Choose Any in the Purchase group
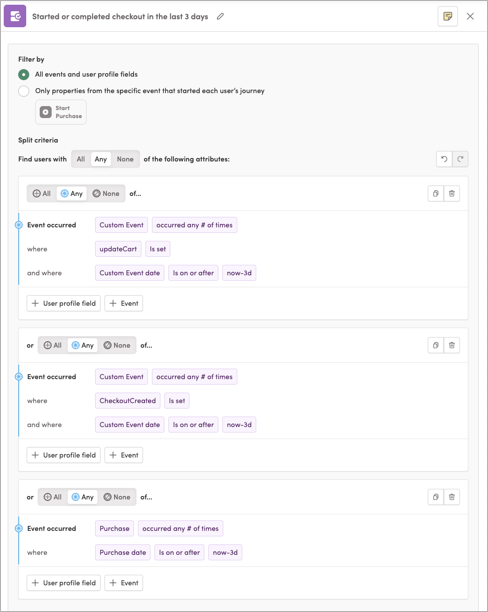The height and width of the screenshot is (612, 488). (83, 497)
